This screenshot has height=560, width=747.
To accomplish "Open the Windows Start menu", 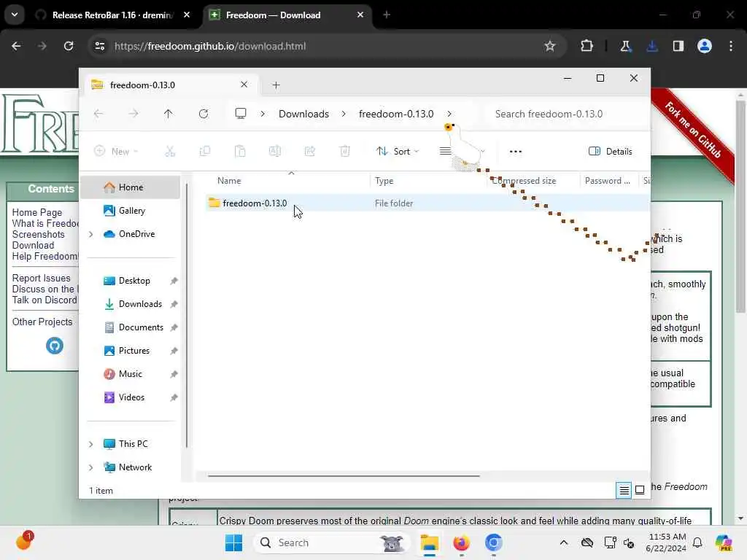I will pyautogui.click(x=233, y=542).
